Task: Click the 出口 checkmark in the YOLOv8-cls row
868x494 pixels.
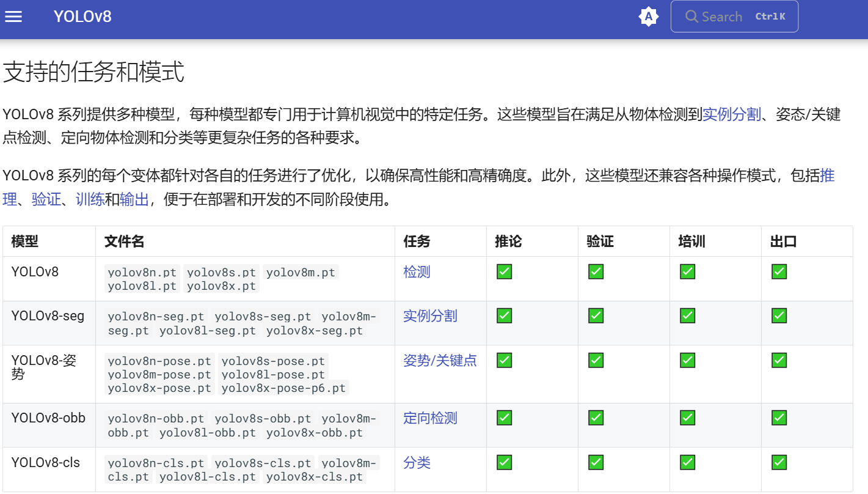Action: [779, 462]
